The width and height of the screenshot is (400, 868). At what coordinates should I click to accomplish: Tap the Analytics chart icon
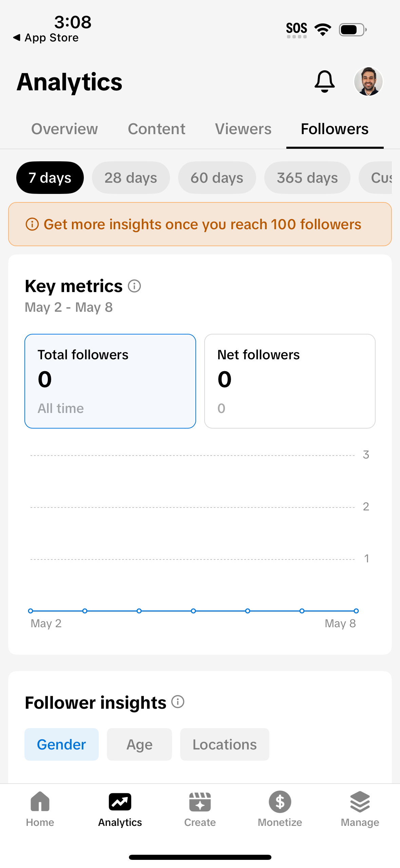120,802
